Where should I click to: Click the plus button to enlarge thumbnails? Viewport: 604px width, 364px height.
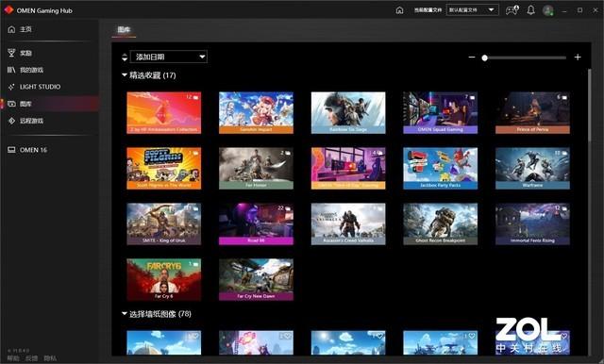coord(578,58)
